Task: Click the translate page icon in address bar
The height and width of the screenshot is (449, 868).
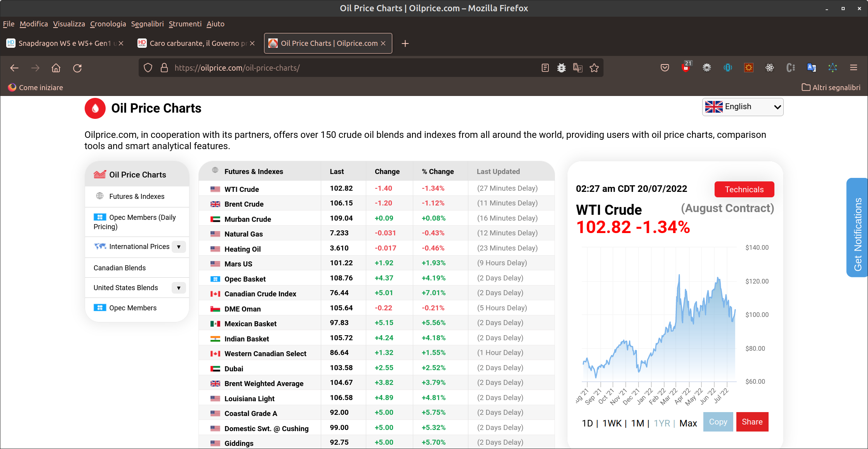Action: coord(578,68)
